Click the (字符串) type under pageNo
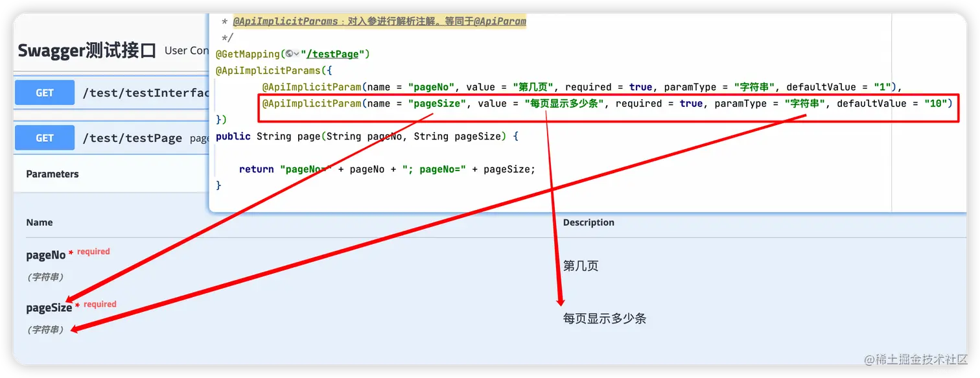980x378 pixels. tap(45, 277)
